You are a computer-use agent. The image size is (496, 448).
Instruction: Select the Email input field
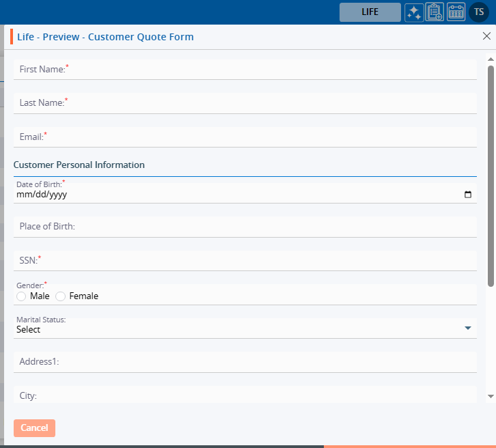(x=245, y=137)
